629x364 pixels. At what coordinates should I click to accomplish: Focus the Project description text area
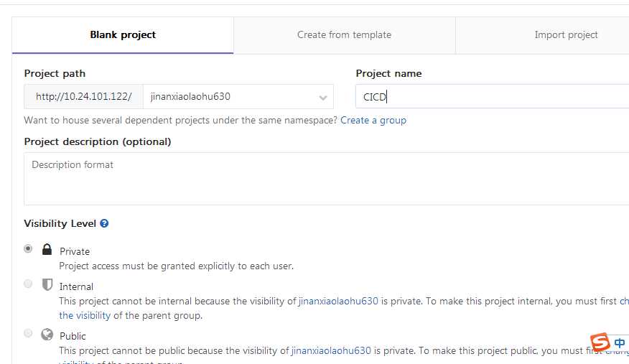327,179
